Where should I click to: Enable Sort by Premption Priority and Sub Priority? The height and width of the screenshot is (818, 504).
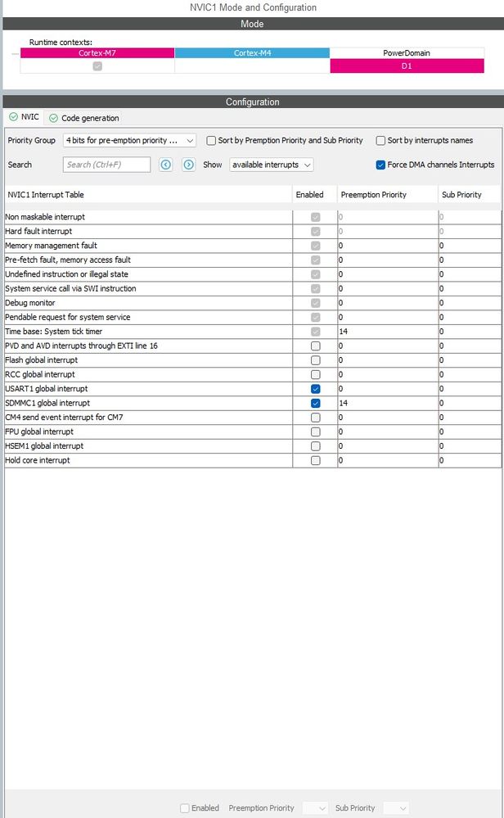[211, 141]
